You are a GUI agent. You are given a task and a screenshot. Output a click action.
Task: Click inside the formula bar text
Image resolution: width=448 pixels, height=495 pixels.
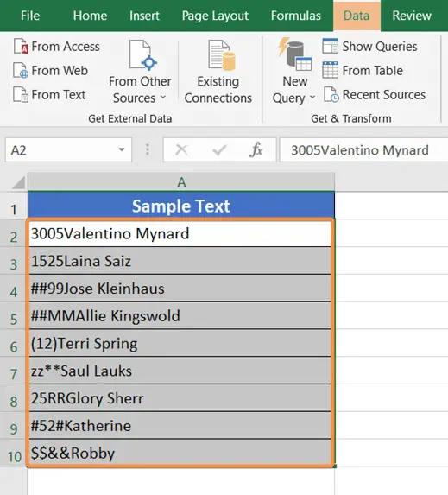(363, 150)
